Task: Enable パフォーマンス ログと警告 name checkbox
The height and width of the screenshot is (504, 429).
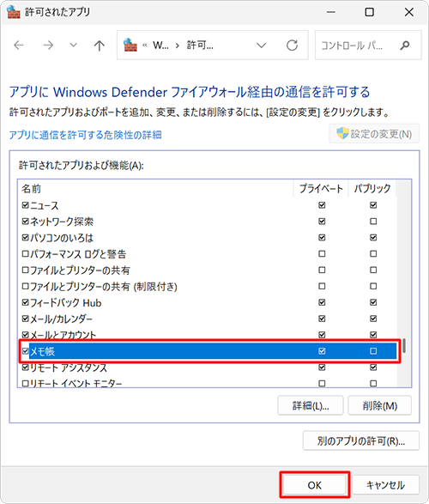Action: (26, 254)
